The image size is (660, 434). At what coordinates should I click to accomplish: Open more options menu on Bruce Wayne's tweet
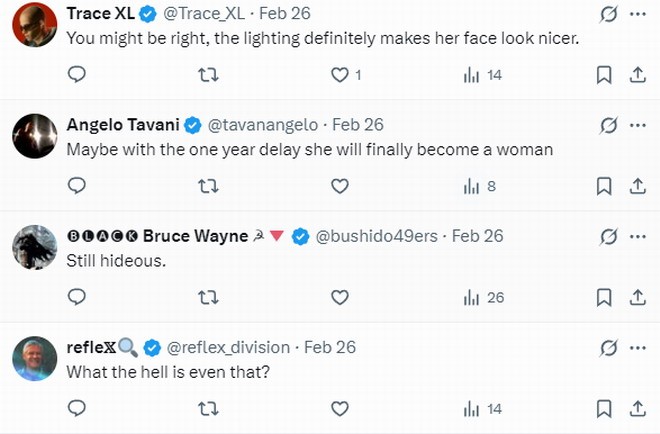638,236
